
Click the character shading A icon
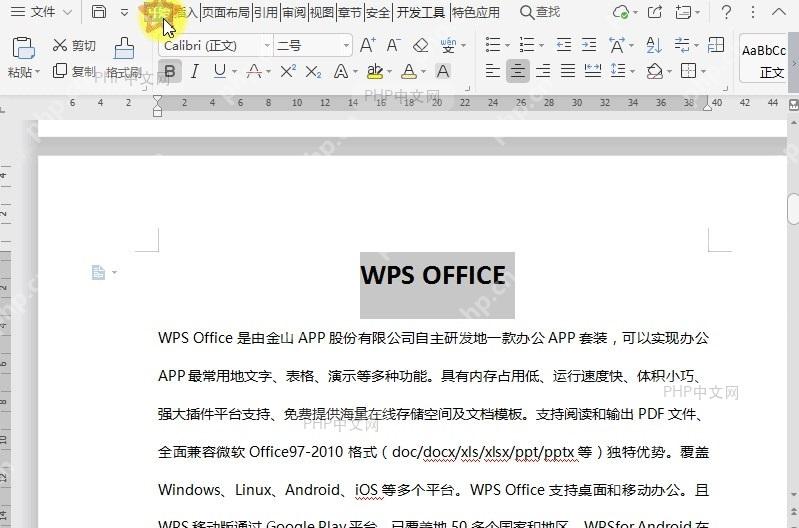point(443,71)
